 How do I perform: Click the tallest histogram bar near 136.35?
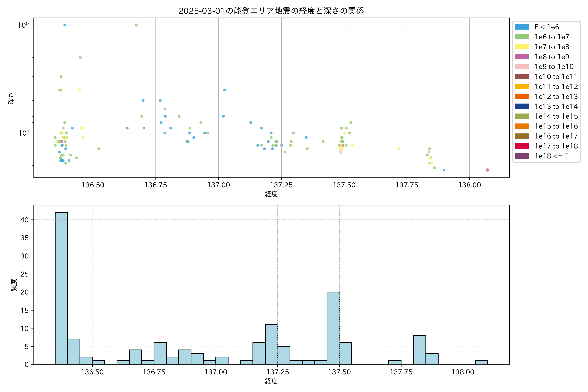[61, 287]
